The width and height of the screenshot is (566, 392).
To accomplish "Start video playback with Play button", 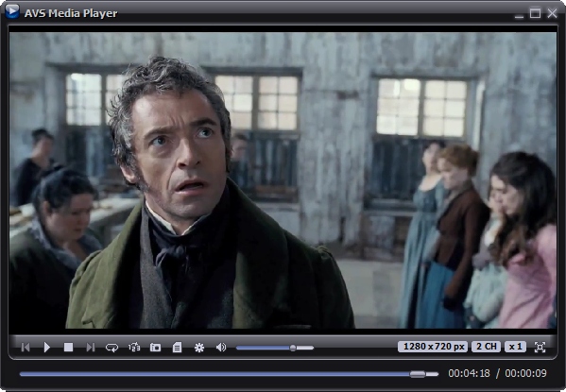I will click(47, 348).
